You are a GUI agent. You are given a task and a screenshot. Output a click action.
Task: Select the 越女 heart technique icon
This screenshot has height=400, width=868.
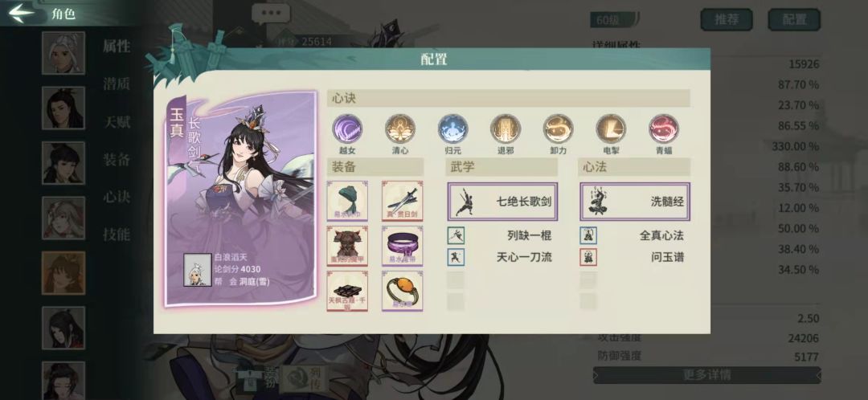pyautogui.click(x=347, y=129)
